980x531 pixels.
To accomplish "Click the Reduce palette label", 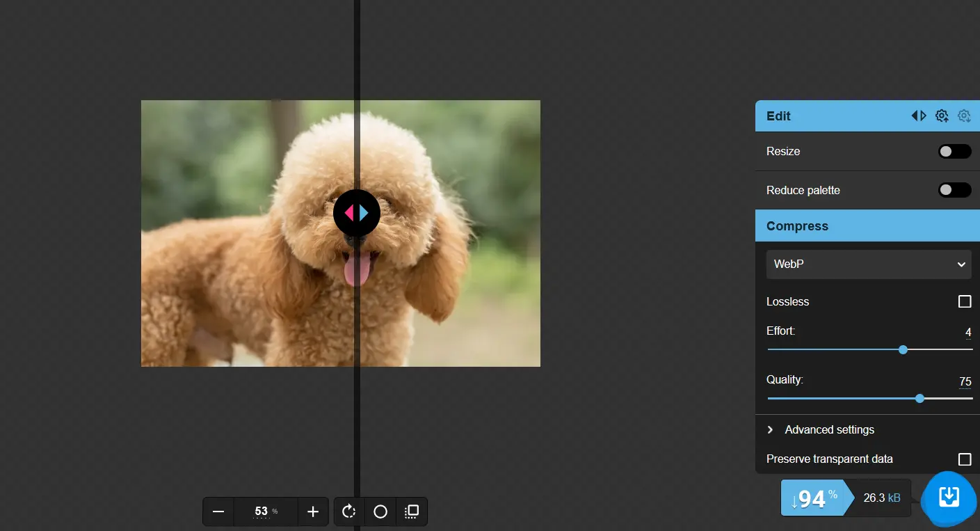I will (803, 190).
